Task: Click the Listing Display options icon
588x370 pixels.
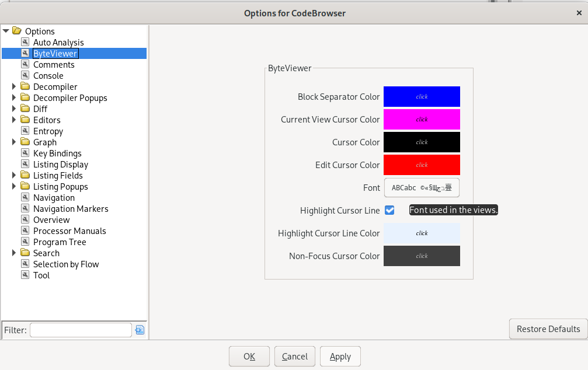Action: pyautogui.click(x=25, y=164)
